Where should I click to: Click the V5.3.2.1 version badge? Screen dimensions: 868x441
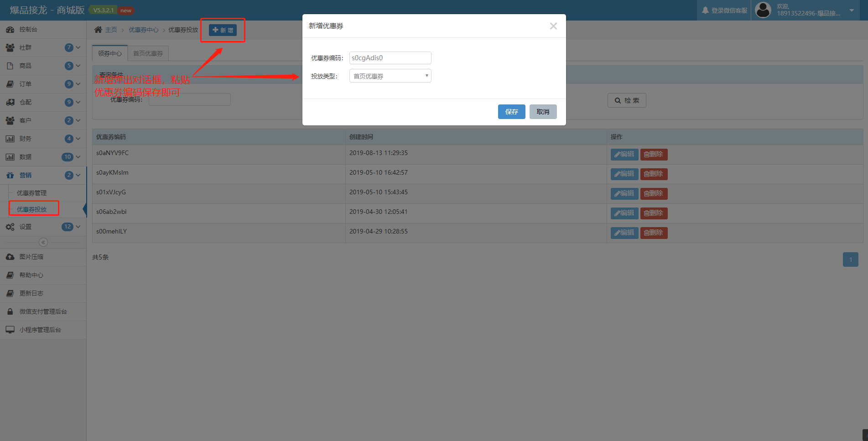point(104,10)
